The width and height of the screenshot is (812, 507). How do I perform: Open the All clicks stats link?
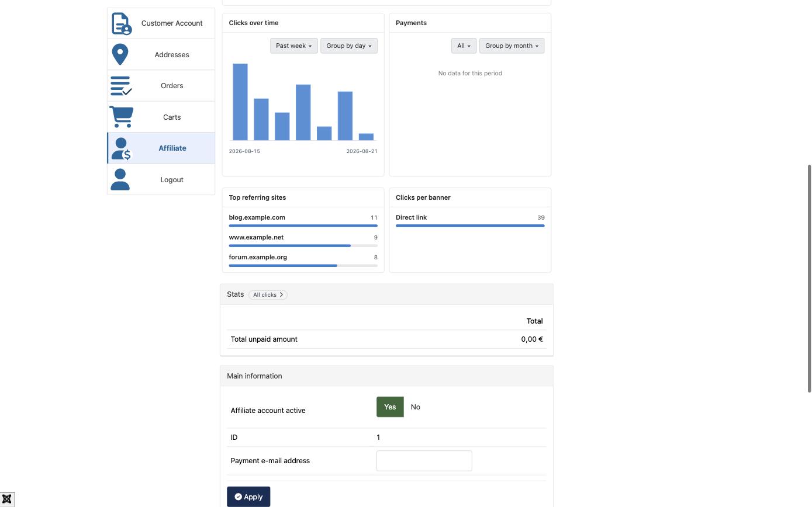click(268, 295)
